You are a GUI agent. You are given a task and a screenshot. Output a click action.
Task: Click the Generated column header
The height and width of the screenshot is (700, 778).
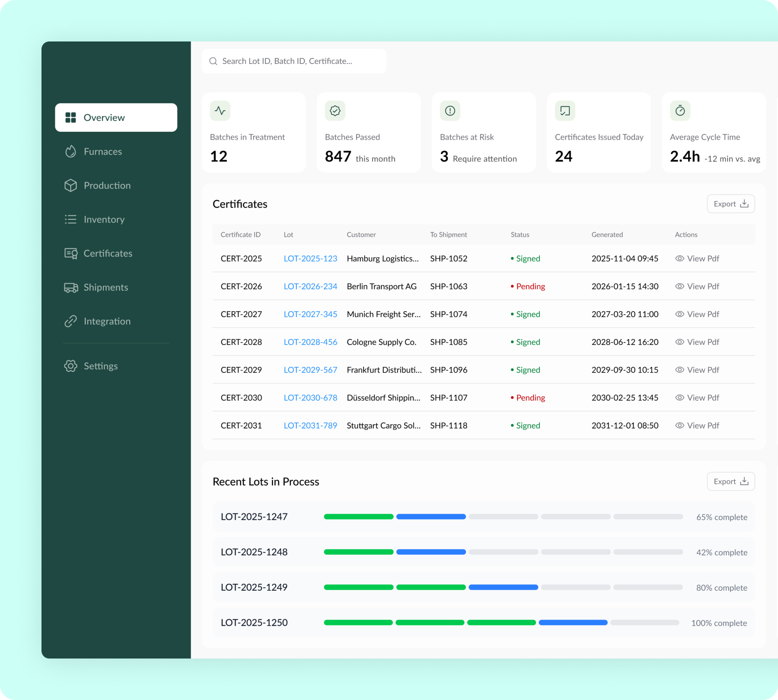point(607,234)
